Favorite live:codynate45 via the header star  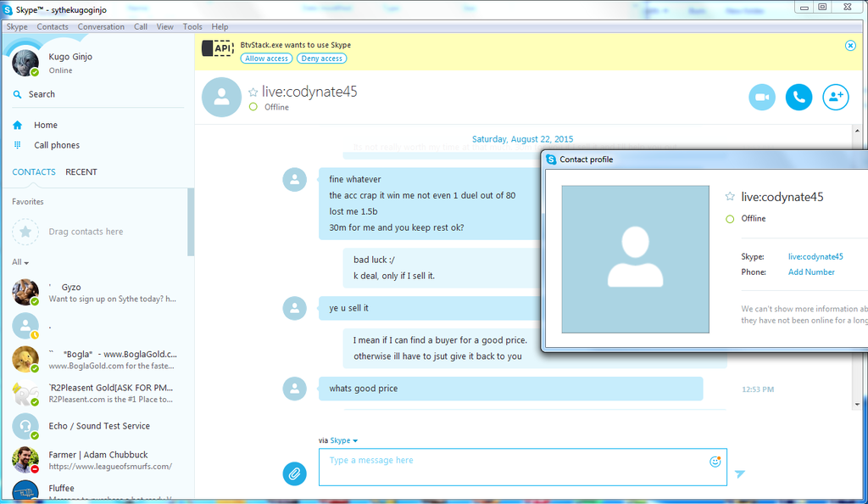[253, 92]
